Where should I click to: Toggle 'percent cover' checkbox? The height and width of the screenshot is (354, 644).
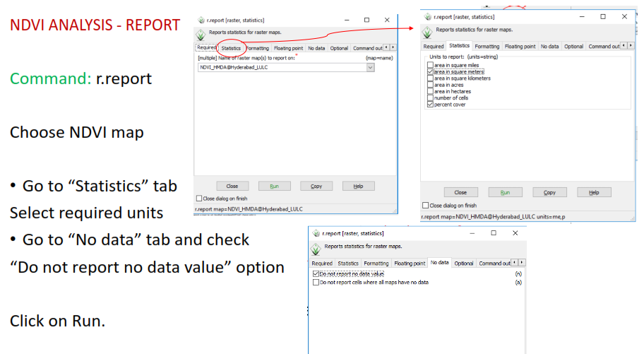[430, 105]
